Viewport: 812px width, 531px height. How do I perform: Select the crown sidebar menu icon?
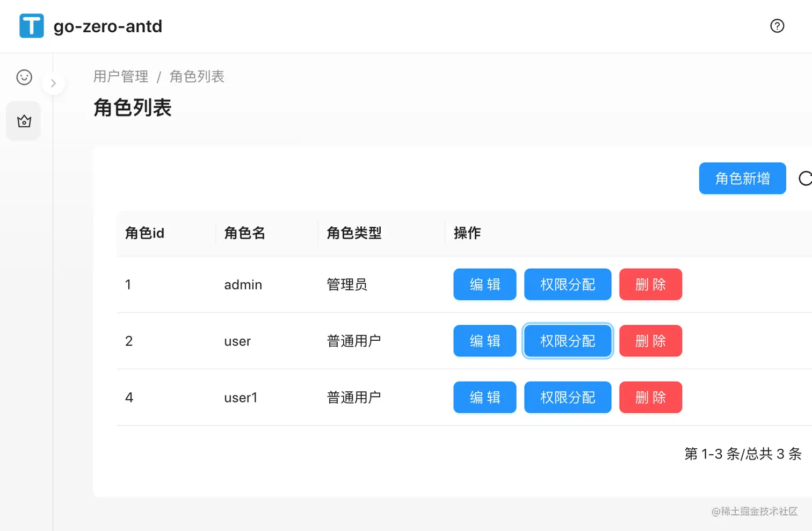pyautogui.click(x=24, y=121)
